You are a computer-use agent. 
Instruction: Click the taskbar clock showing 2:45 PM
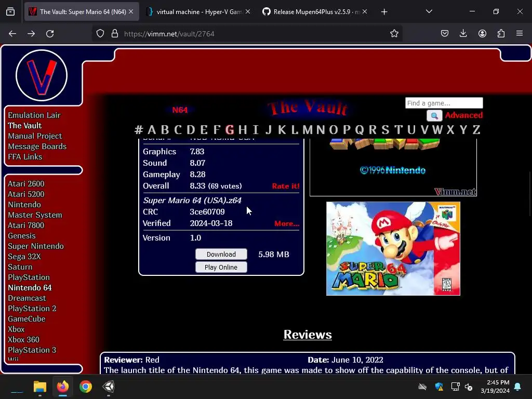point(495,387)
